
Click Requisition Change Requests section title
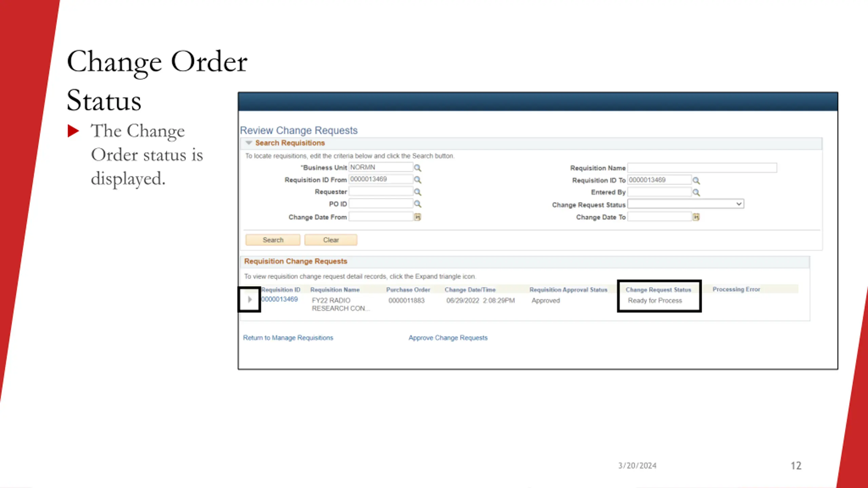pos(296,261)
